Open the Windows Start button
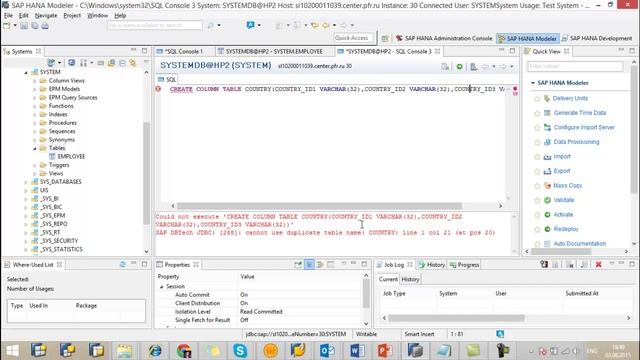This screenshot has width=640, height=360. (x=12, y=351)
